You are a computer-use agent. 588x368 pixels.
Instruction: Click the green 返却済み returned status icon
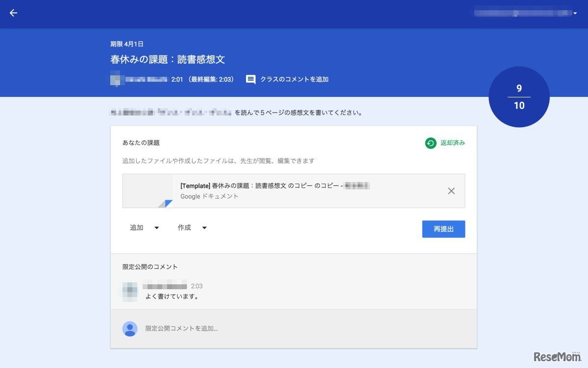430,143
